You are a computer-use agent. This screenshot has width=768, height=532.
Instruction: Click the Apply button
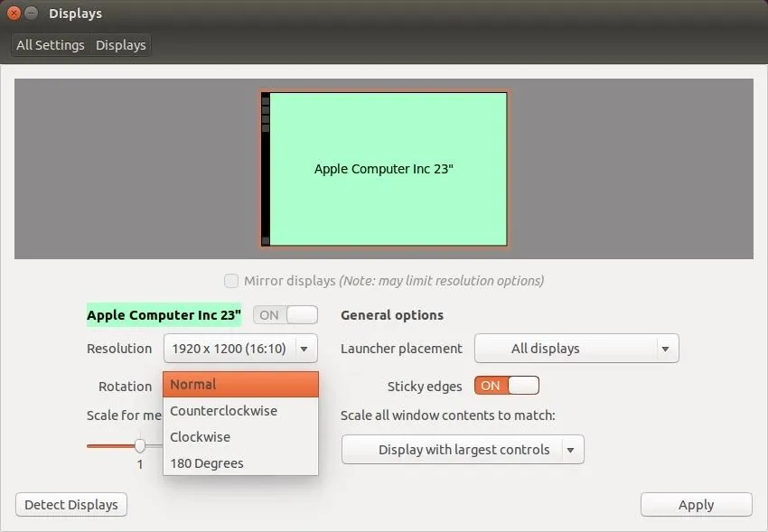coord(697,505)
